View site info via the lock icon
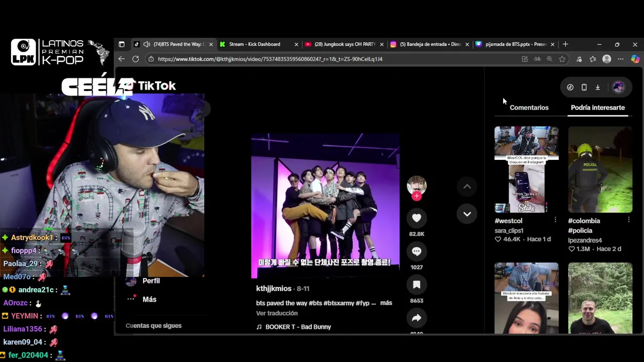This screenshot has width=644, height=362. [x=150, y=59]
